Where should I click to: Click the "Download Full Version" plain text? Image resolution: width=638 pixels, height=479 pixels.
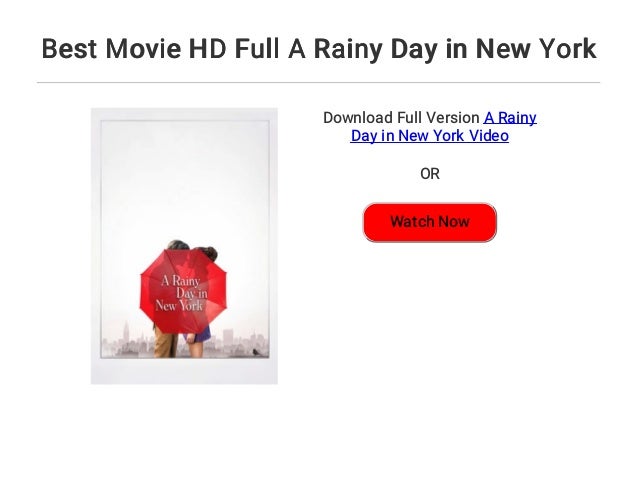click(401, 118)
